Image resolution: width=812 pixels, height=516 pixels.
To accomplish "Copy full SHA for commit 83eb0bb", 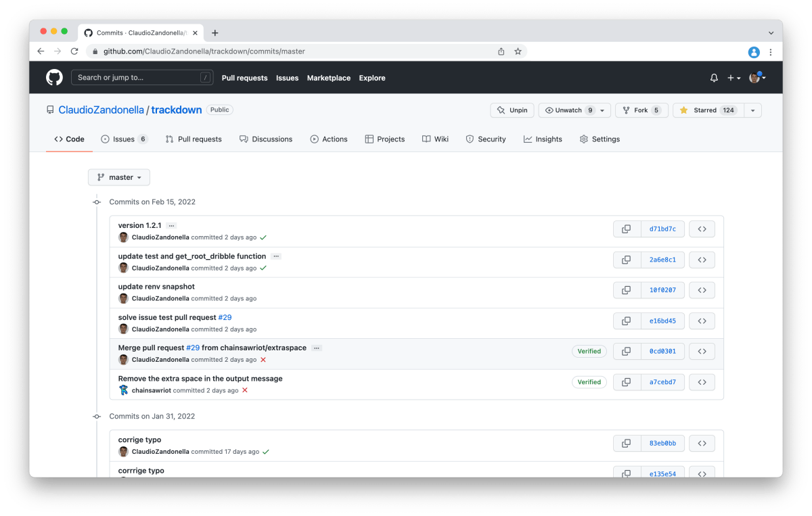I will click(627, 444).
